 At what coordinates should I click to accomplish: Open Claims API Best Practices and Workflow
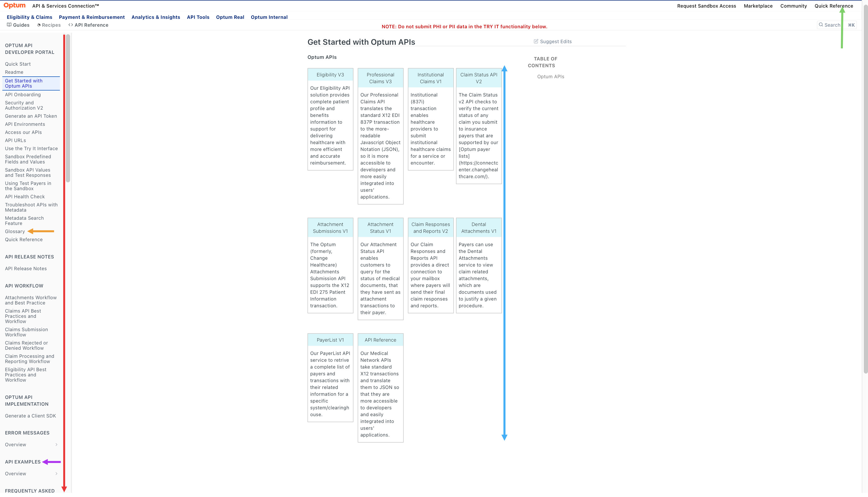coord(23,316)
